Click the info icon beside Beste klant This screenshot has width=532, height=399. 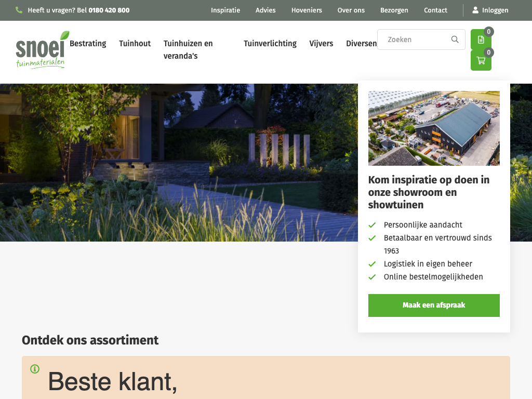click(35, 369)
